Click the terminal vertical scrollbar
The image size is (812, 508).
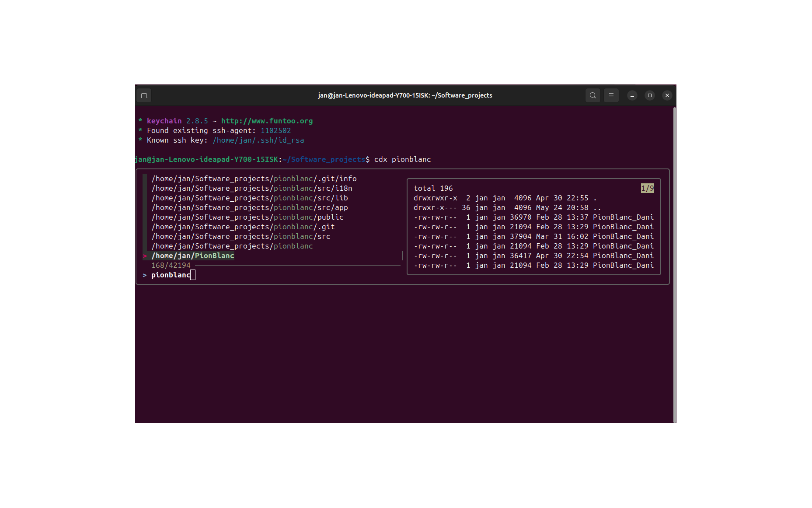point(674,263)
